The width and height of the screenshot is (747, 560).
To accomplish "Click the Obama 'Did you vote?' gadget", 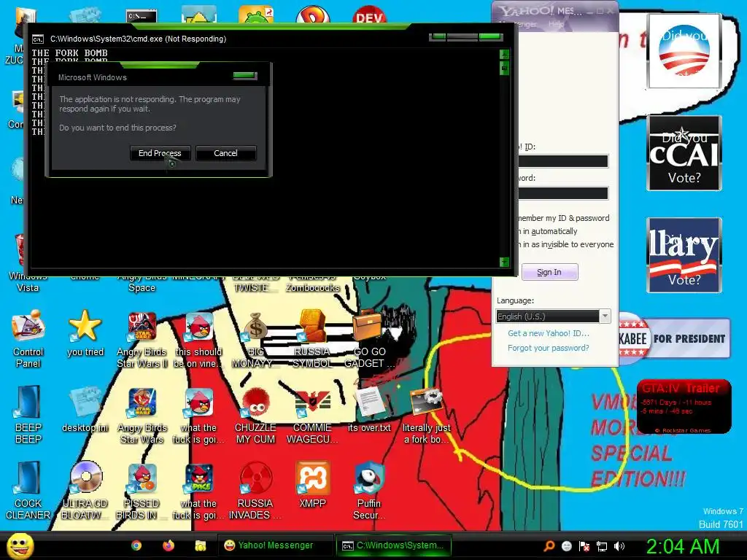I will (x=684, y=51).
